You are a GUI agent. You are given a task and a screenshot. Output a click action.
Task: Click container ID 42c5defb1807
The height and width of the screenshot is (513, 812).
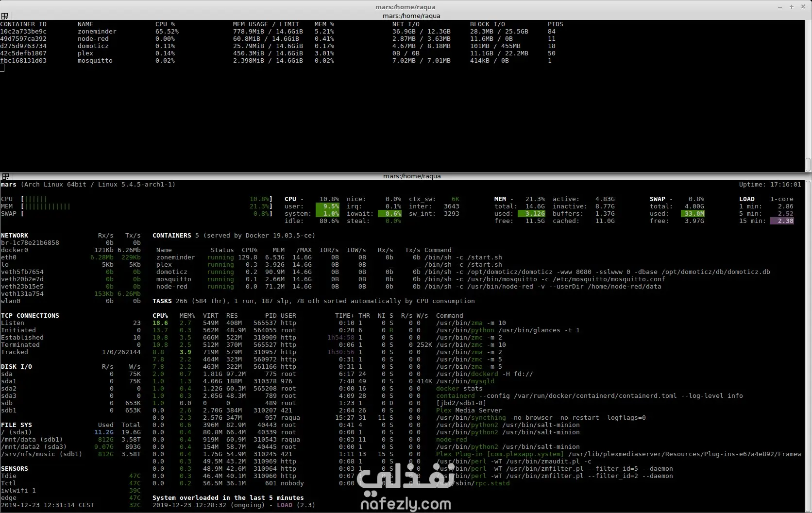pyautogui.click(x=23, y=53)
